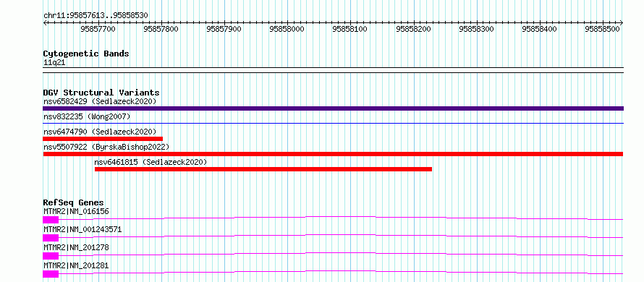Viewport: 644px width, 282px height.
Task: Open transcript MTMR2|NM_201278 label
Action: click(76, 247)
